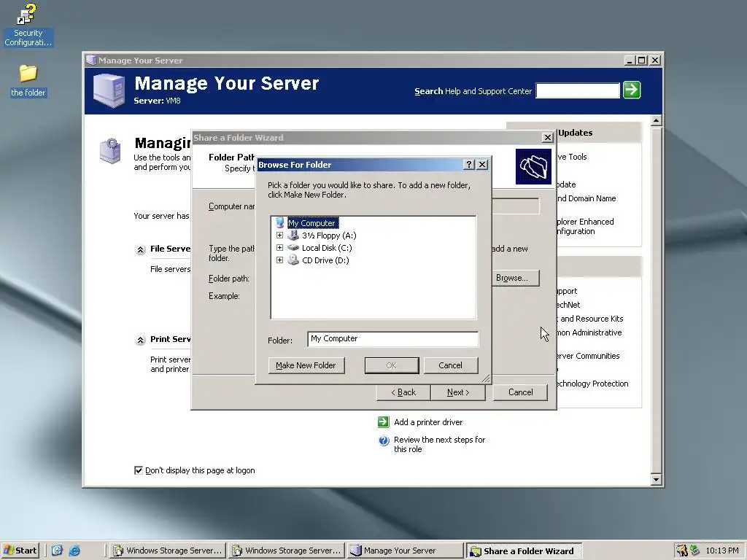This screenshot has width=747, height=560.
Task: Select Local Disk (C:) in folder tree
Action: point(327,248)
